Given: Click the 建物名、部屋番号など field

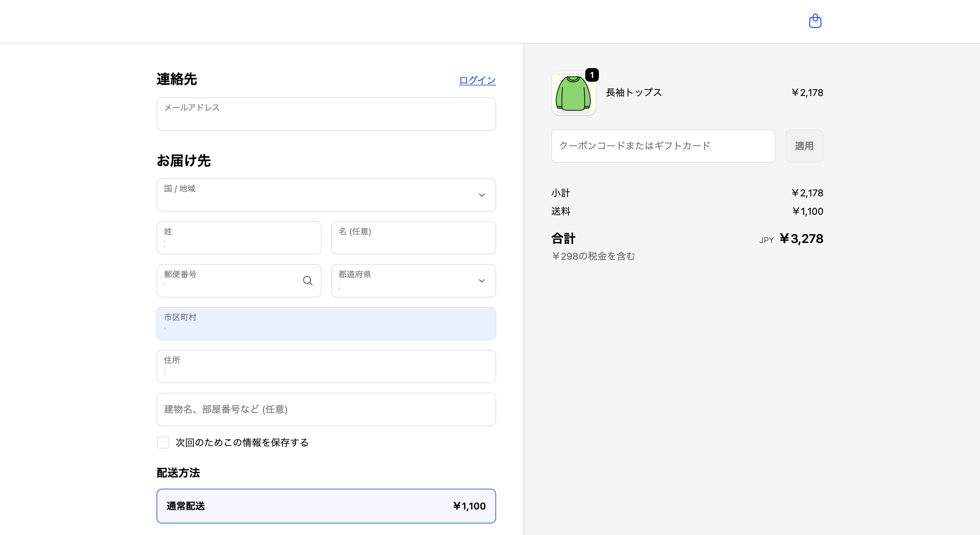Looking at the screenshot, I should 326,409.
